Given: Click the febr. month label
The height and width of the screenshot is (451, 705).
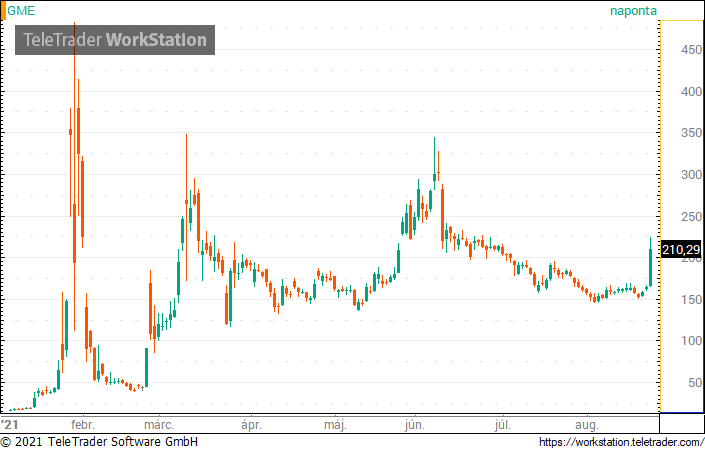Looking at the screenshot, I should coord(83,424).
